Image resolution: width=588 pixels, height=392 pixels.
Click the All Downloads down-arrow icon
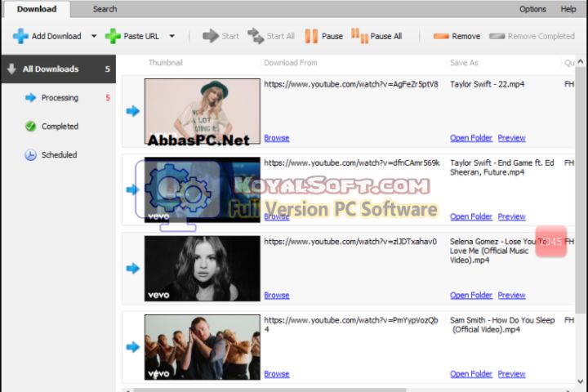coord(11,69)
